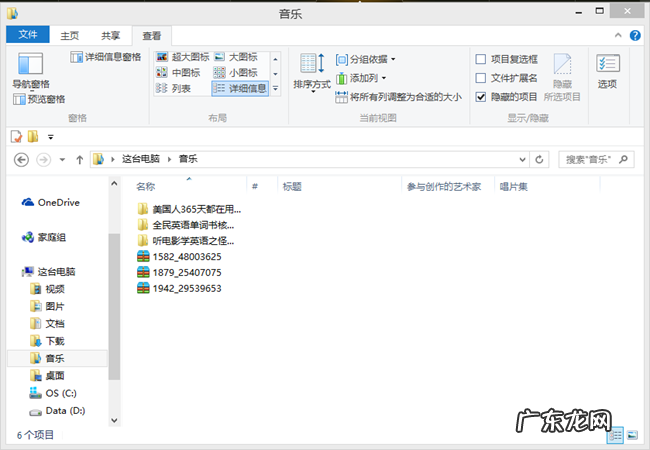Open folder options (选项) button
The height and width of the screenshot is (450, 650).
point(608,71)
